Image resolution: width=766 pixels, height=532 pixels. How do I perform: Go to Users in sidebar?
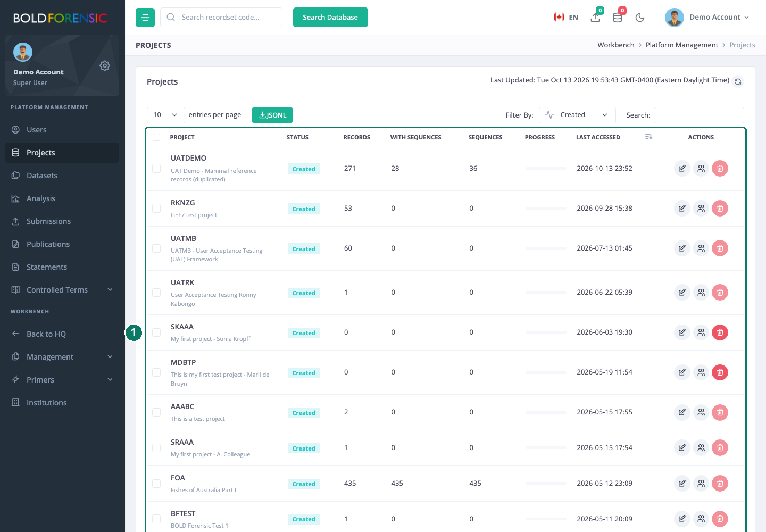pos(62,130)
